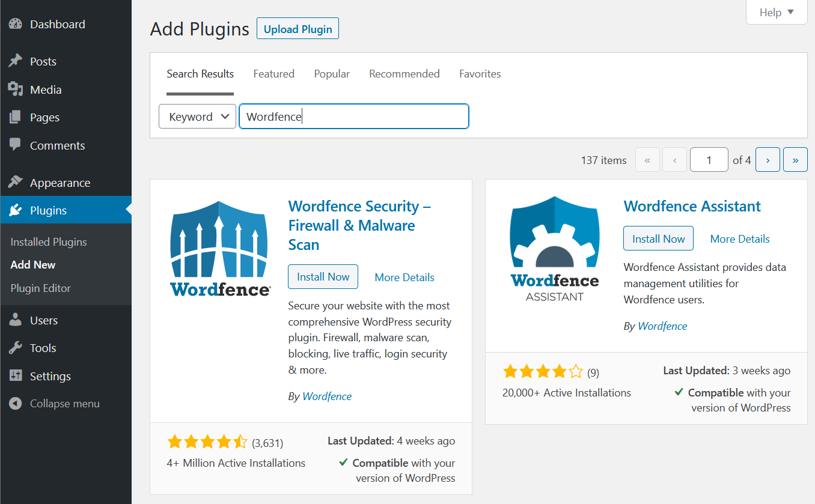The width and height of the screenshot is (815, 504).
Task: Open Users menu item
Action: click(x=66, y=320)
